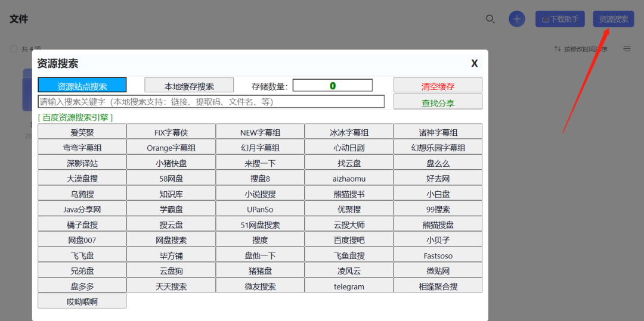The width and height of the screenshot is (644, 321).
Task: Click the 熊猫搜书 button
Action: coord(349,193)
